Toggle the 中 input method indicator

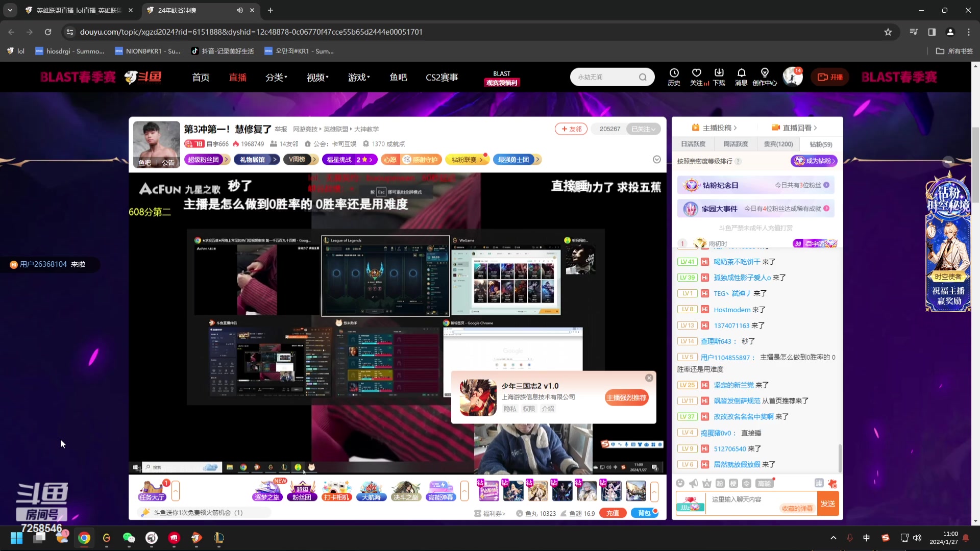867,538
